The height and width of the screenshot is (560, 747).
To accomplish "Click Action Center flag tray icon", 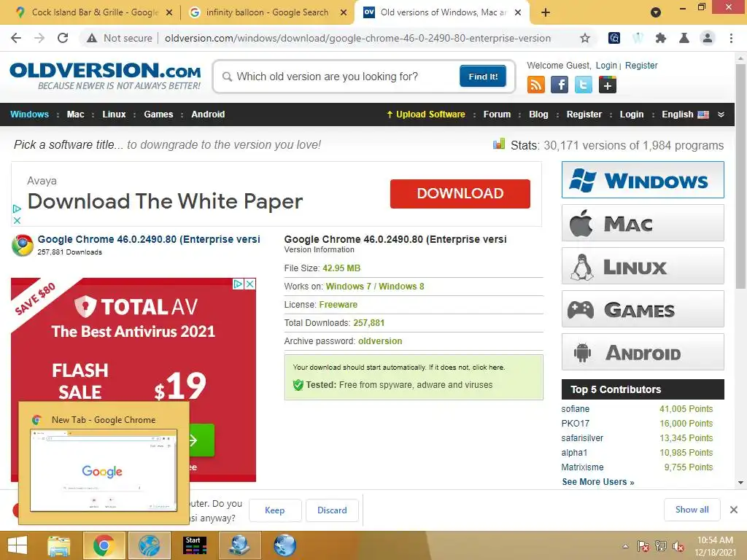I will (643, 546).
